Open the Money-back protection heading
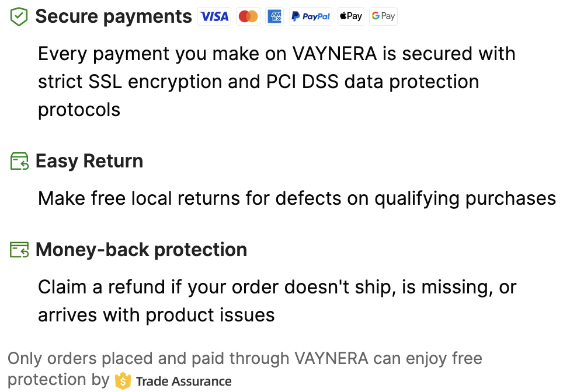 pos(141,250)
